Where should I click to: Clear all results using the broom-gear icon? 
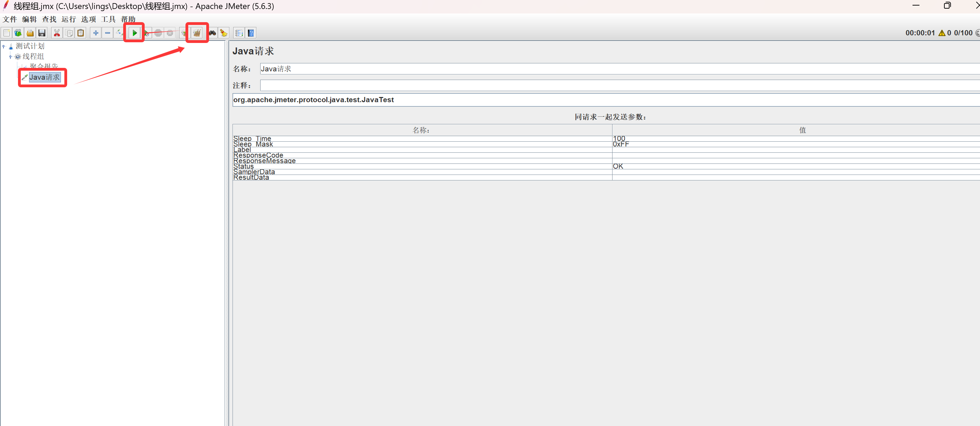pyautogui.click(x=197, y=33)
